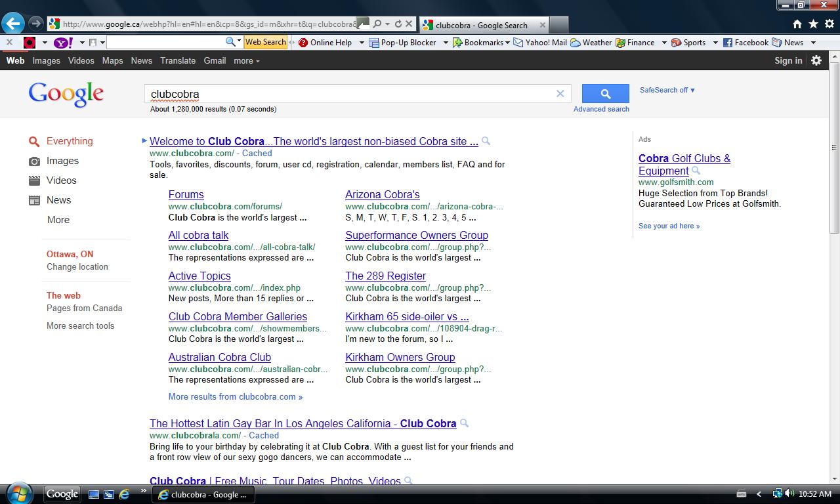Viewport: 840px width, 504px height.
Task: Open the SafeSearch off dropdown
Action: (x=667, y=90)
